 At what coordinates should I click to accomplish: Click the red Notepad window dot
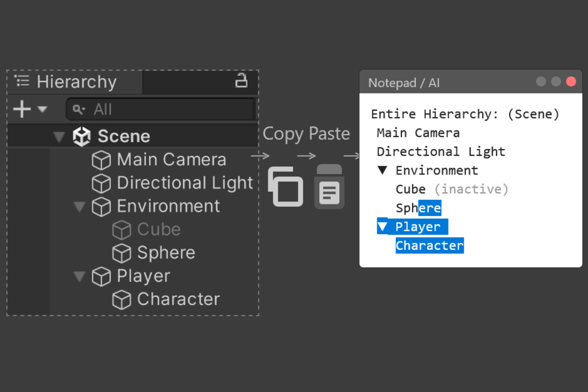(571, 81)
